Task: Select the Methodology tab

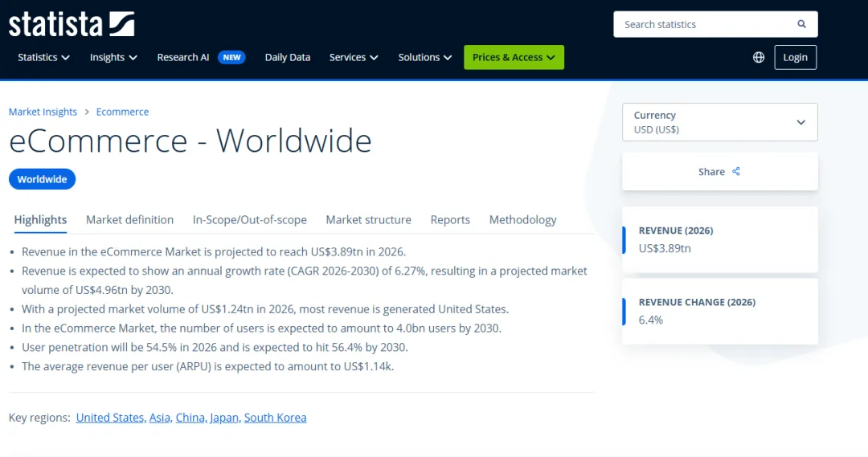Action: pyautogui.click(x=522, y=220)
